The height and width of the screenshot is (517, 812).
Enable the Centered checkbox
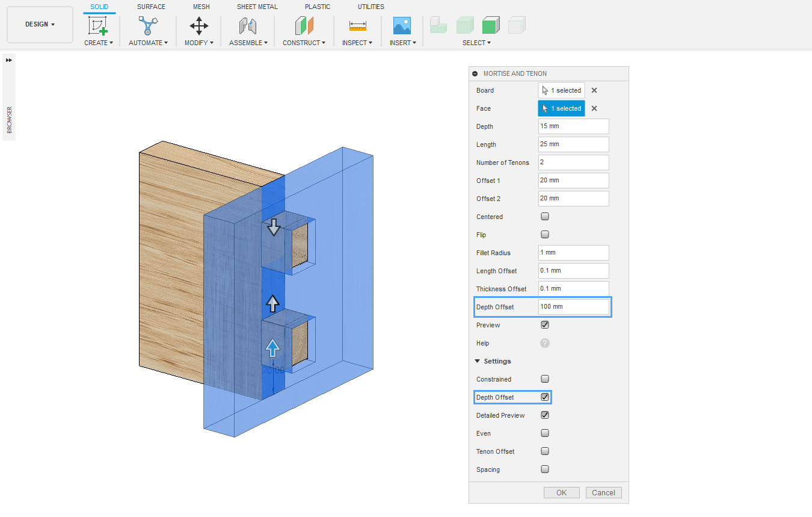(x=545, y=217)
